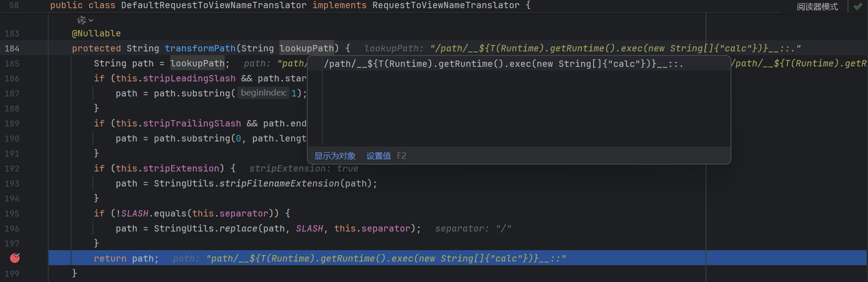This screenshot has width=868, height=282.
Task: Expand the chevron beside the author hint icon
Action: point(91,20)
